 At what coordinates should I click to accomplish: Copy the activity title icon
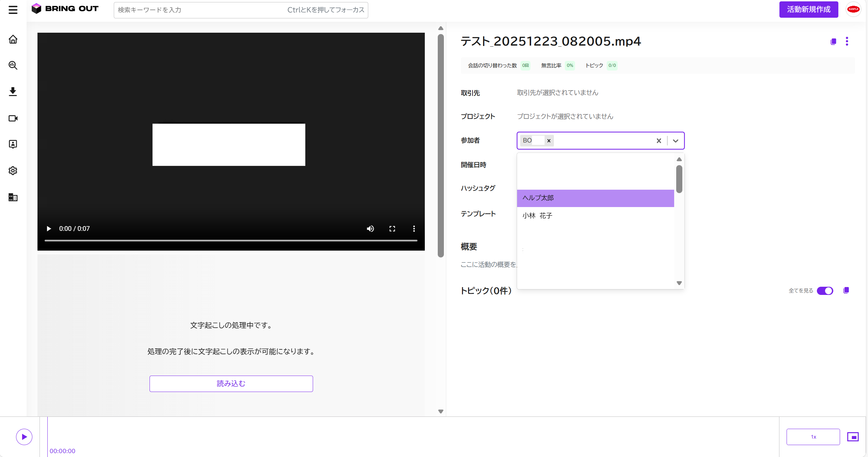tap(833, 42)
